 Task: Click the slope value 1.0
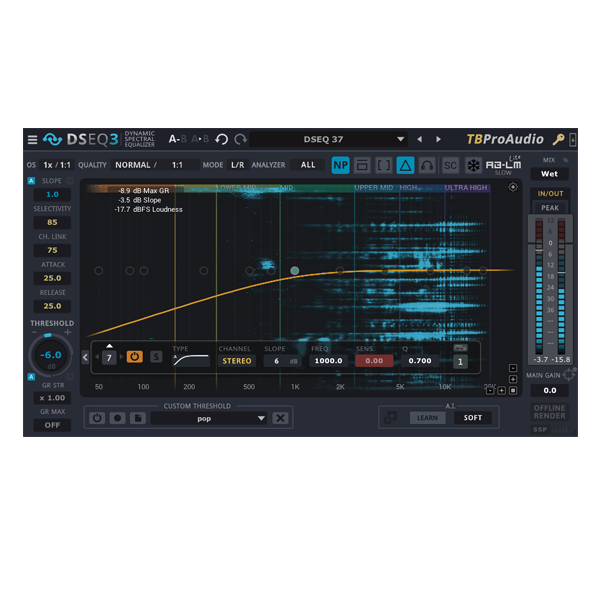[x=52, y=194]
